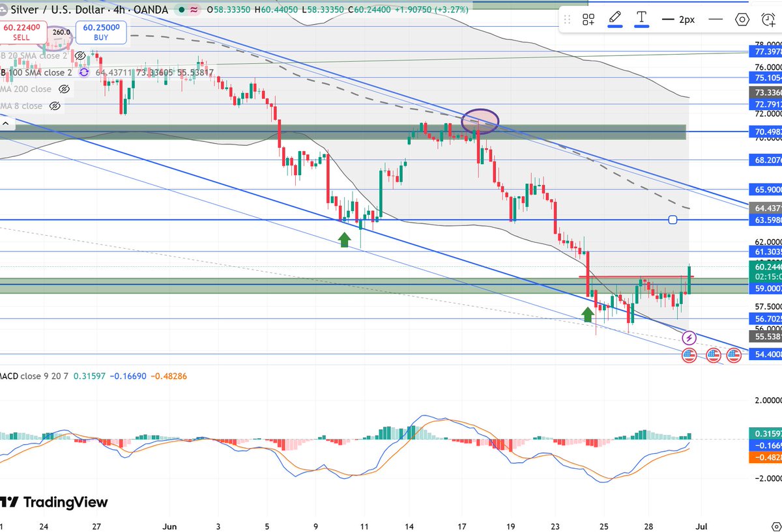Click the 70.498 price label
Screen dimensions: 782x532
pos(764,131)
